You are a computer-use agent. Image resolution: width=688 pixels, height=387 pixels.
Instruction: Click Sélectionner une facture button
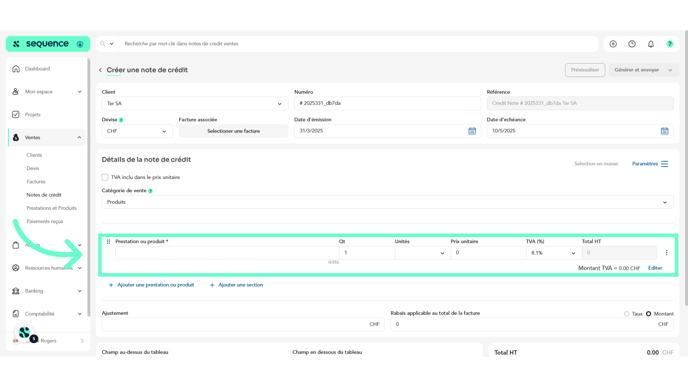tap(233, 131)
